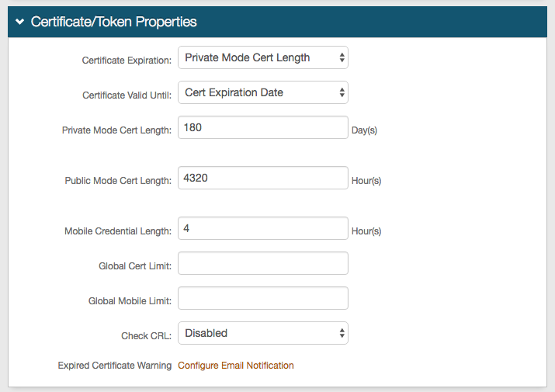Click the "Certificate Expiration:" text label
555x392 pixels.
127,61
